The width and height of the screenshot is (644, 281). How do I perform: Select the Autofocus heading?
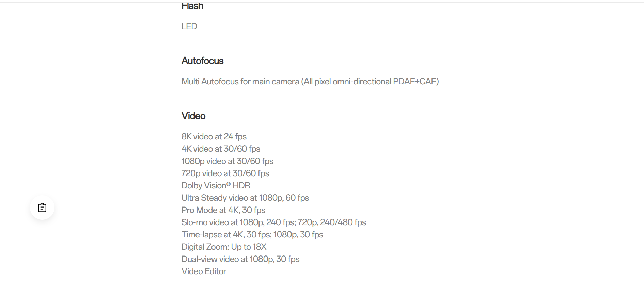tap(203, 61)
